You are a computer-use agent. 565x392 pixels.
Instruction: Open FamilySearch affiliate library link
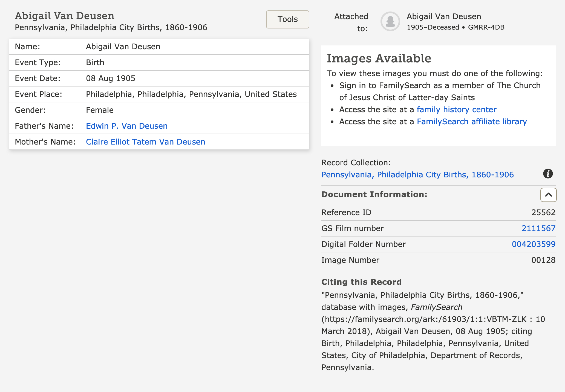click(472, 122)
